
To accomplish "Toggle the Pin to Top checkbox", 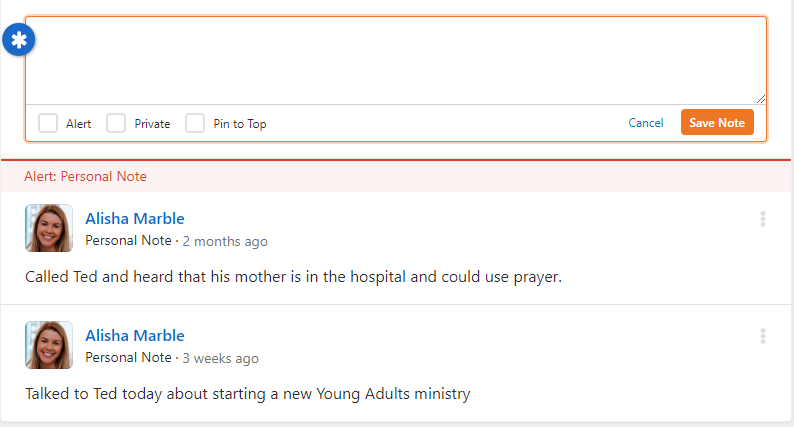I will (x=195, y=123).
